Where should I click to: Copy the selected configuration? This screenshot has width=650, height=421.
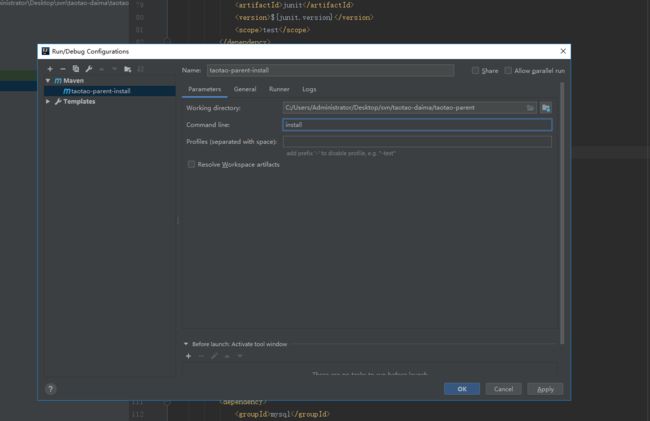click(x=75, y=69)
